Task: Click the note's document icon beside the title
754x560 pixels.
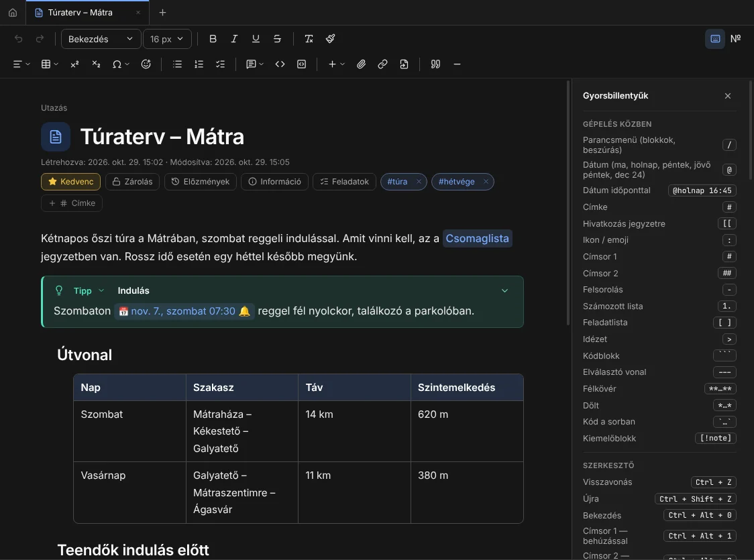Action: tap(56, 137)
